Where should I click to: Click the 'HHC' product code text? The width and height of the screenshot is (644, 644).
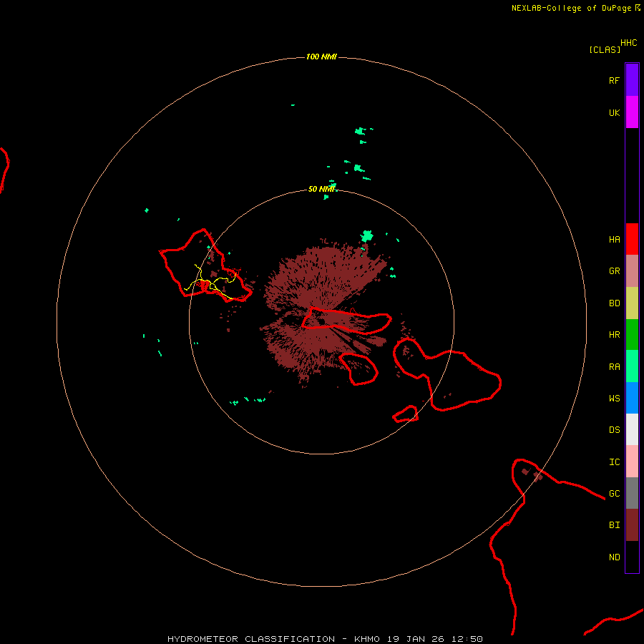[x=628, y=43]
